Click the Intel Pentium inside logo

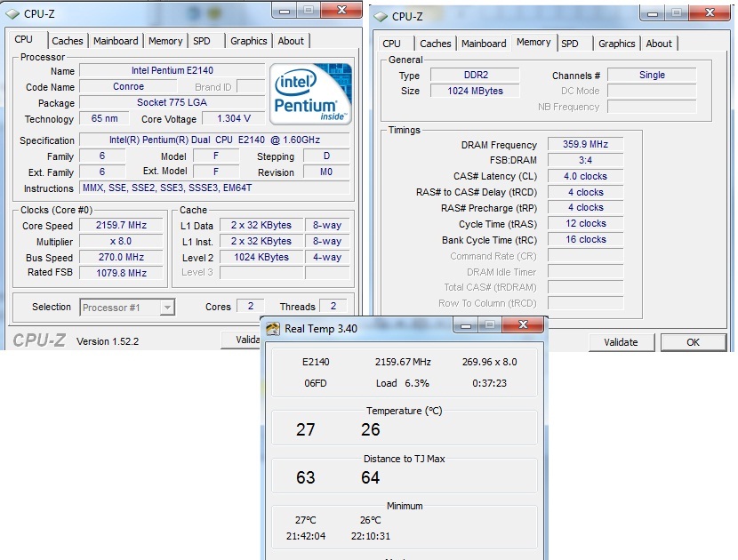point(311,92)
